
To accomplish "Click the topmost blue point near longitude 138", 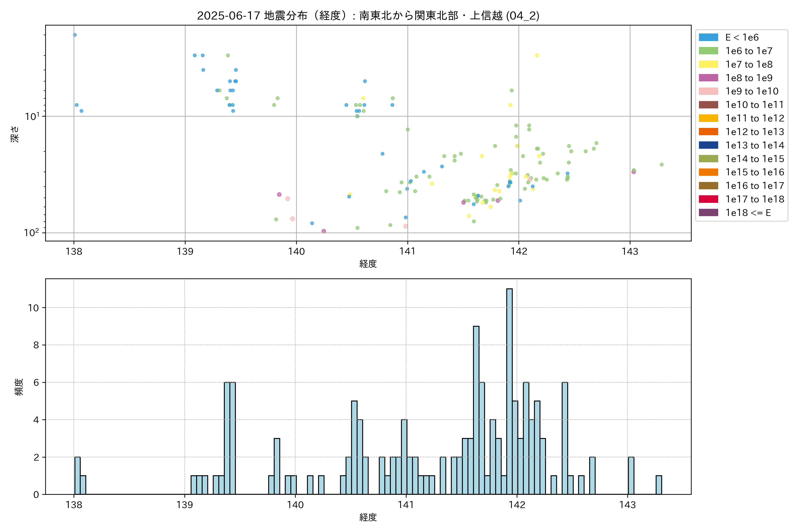I will pyautogui.click(x=75, y=35).
